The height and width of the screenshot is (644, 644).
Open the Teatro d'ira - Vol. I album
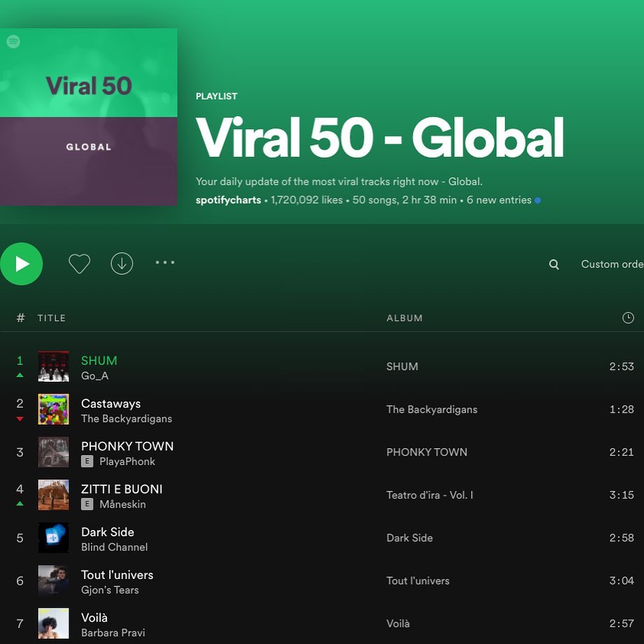point(429,495)
